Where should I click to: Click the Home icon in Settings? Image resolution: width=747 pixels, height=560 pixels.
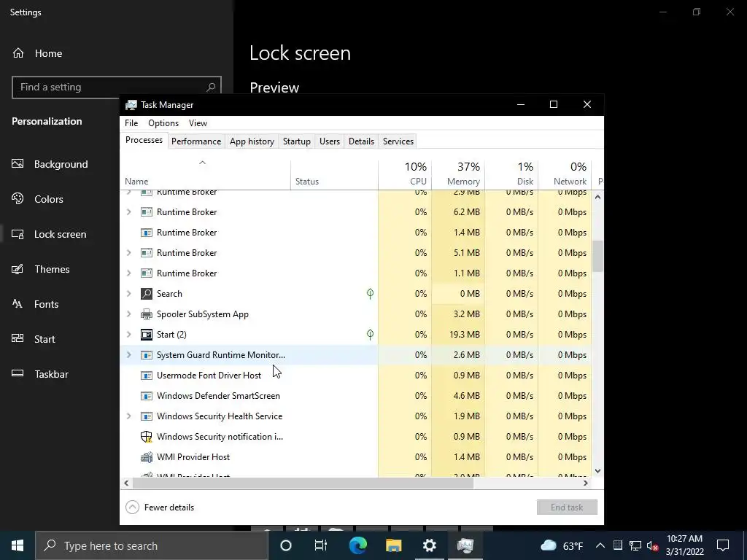[18, 52]
